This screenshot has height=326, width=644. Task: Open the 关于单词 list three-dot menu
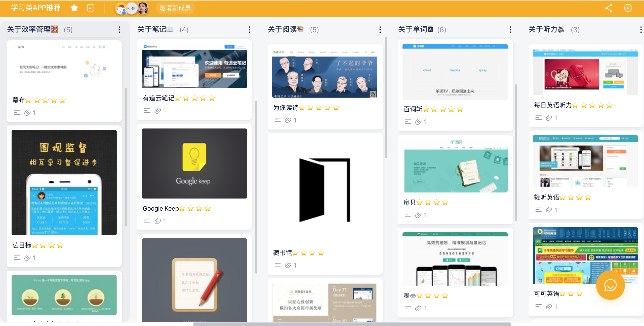510,30
